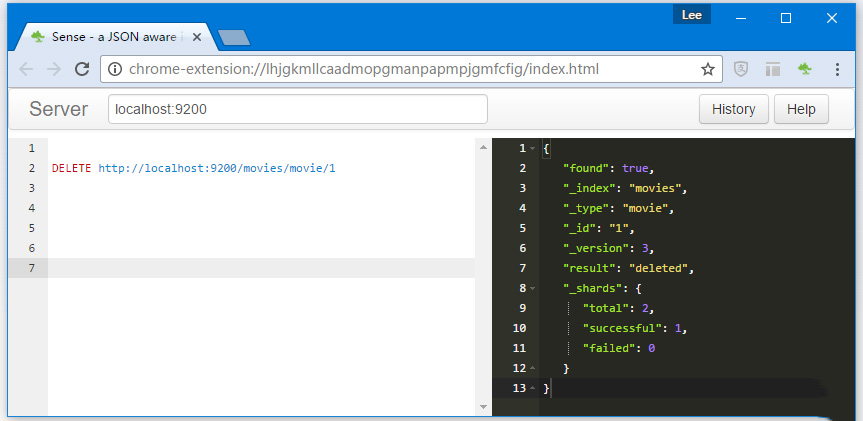Viewport: 863px width, 421px height.
Task: Collapse the "_shards" block fold arrow
Action: click(533, 289)
